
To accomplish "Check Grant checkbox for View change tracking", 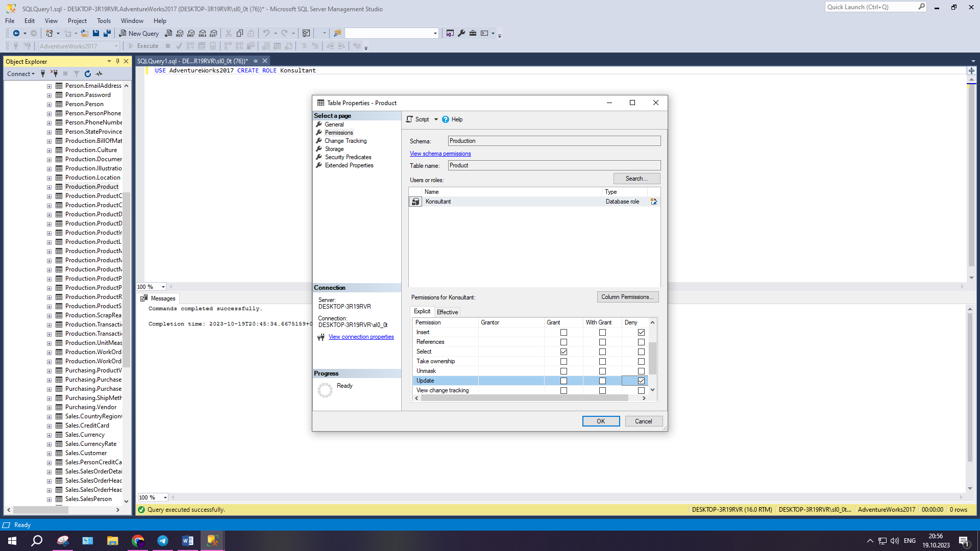I will [x=563, y=391].
